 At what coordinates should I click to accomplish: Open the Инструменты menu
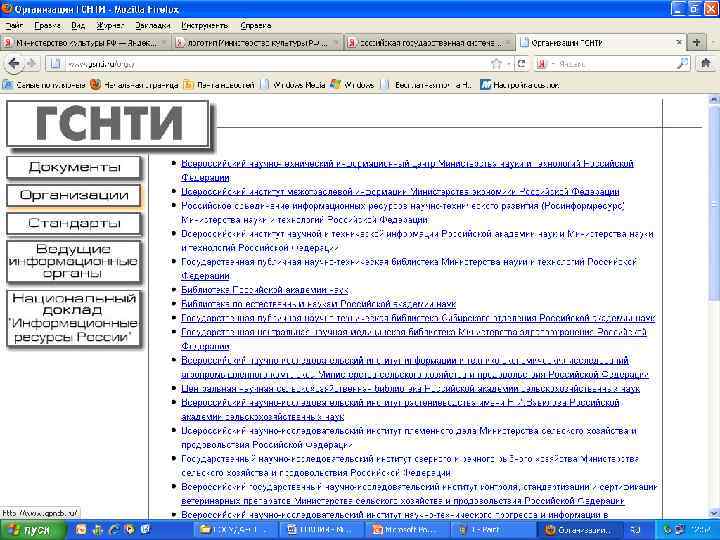(205, 26)
